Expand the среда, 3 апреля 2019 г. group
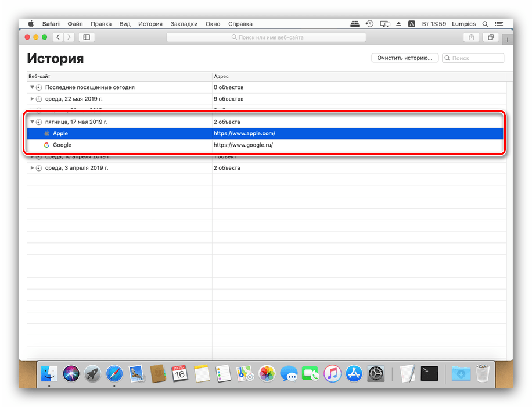 33,168
